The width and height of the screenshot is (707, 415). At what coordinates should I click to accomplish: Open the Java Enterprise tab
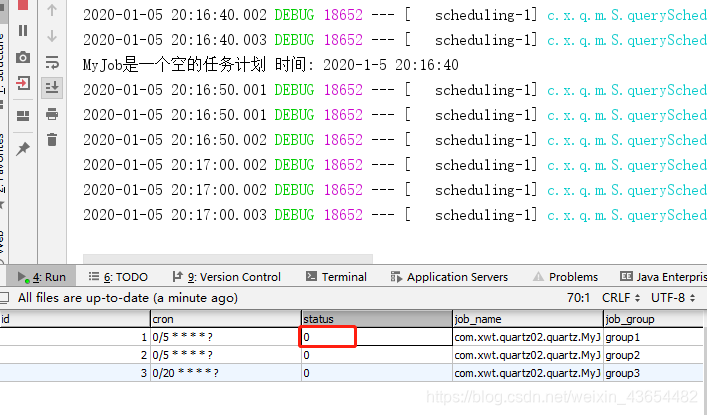[x=663, y=277]
